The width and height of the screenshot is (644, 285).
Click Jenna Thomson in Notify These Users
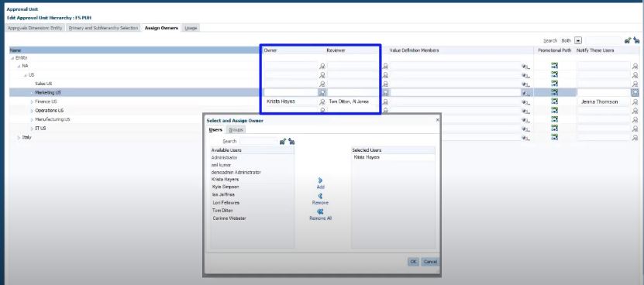pos(599,102)
